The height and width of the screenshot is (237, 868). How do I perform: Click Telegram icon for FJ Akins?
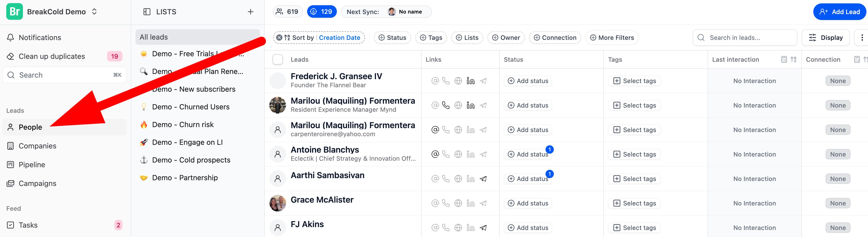(x=483, y=228)
